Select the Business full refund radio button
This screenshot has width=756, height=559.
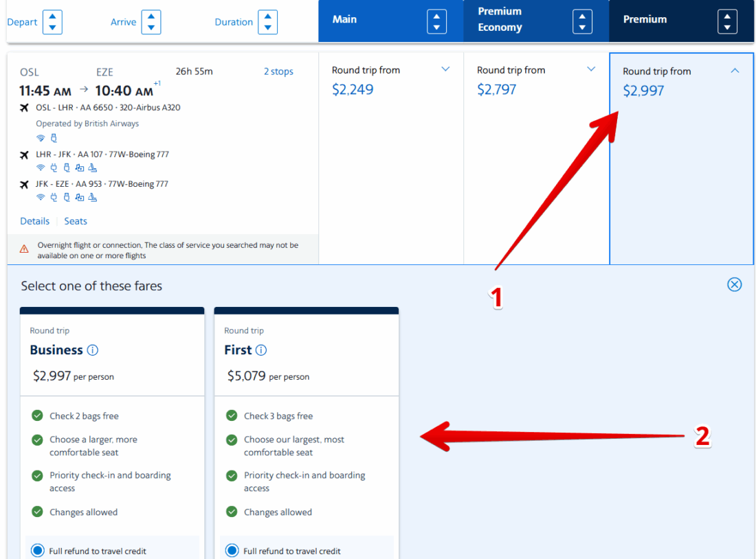(37, 551)
